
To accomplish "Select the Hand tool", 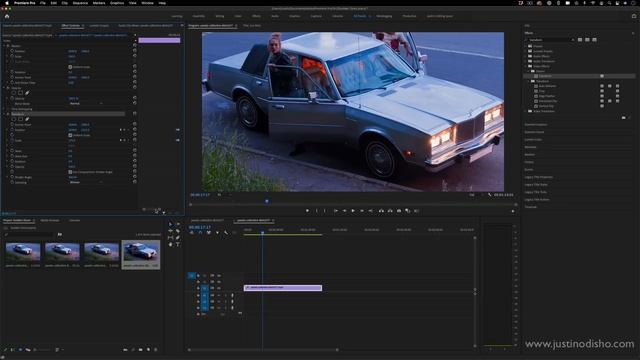I will click(171, 244).
